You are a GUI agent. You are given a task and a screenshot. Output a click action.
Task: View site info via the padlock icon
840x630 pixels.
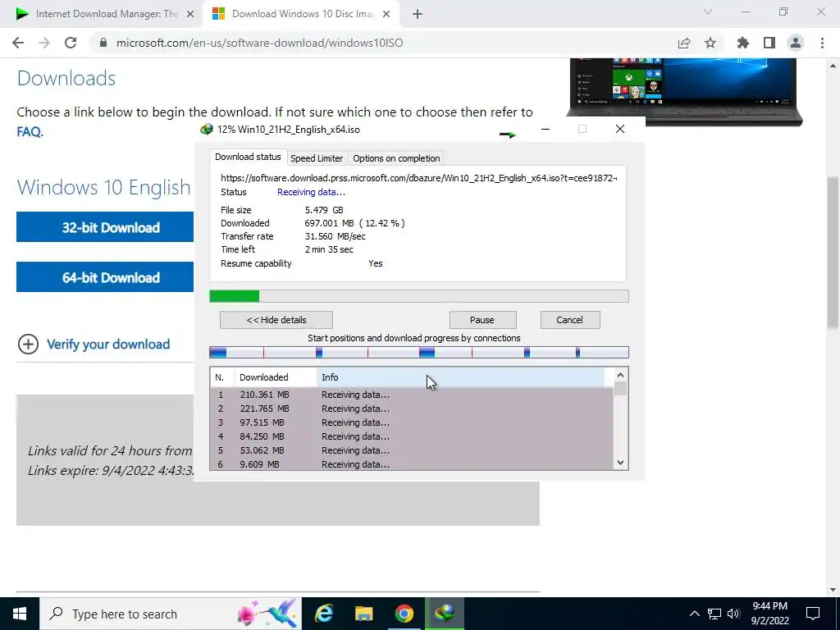click(x=103, y=43)
